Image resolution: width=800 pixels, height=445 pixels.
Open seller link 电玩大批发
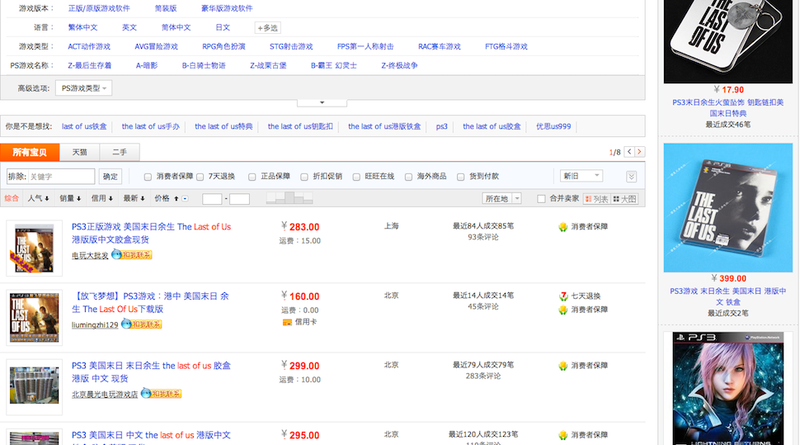[x=90, y=255]
